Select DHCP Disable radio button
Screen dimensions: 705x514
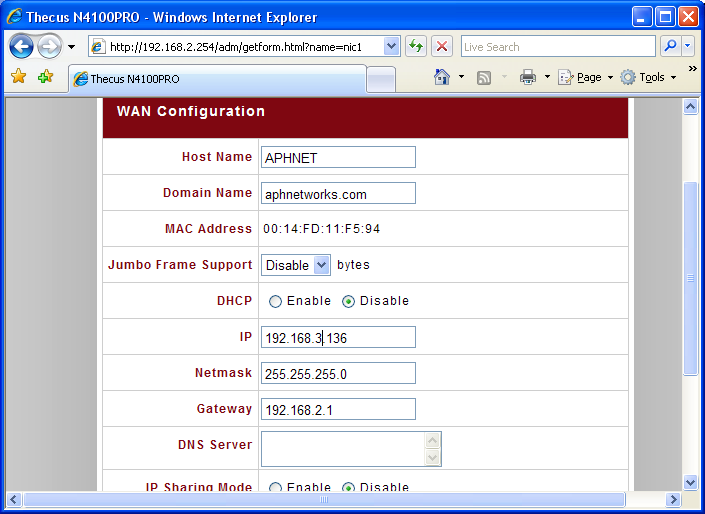coord(348,301)
